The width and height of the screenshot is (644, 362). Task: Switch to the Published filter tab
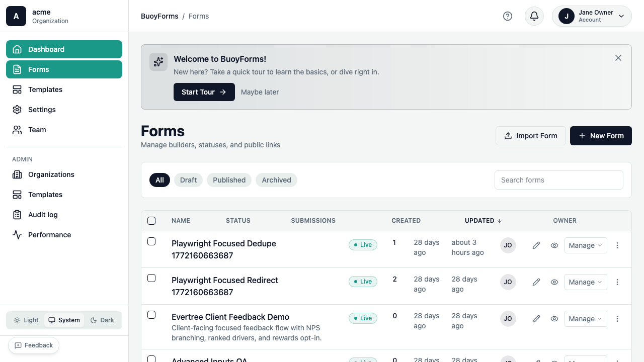pos(229,180)
